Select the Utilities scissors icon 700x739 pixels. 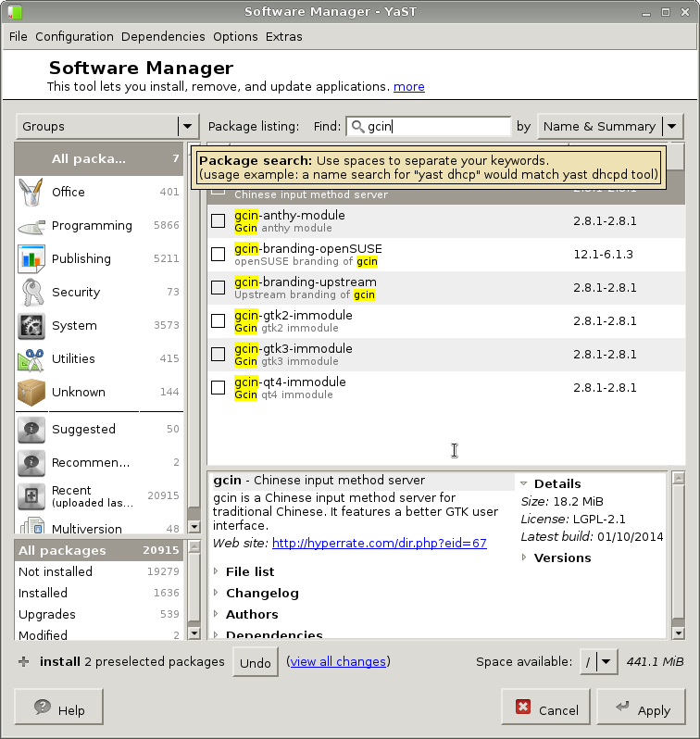tap(31, 359)
